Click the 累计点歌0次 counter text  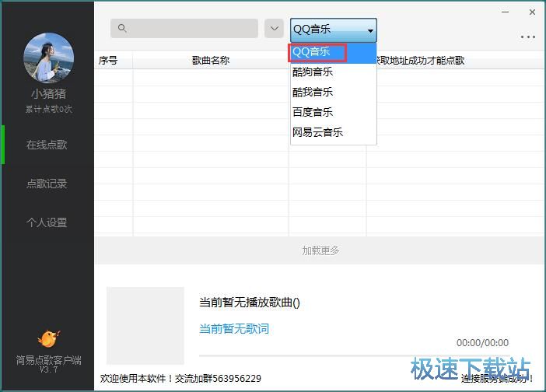[49, 110]
